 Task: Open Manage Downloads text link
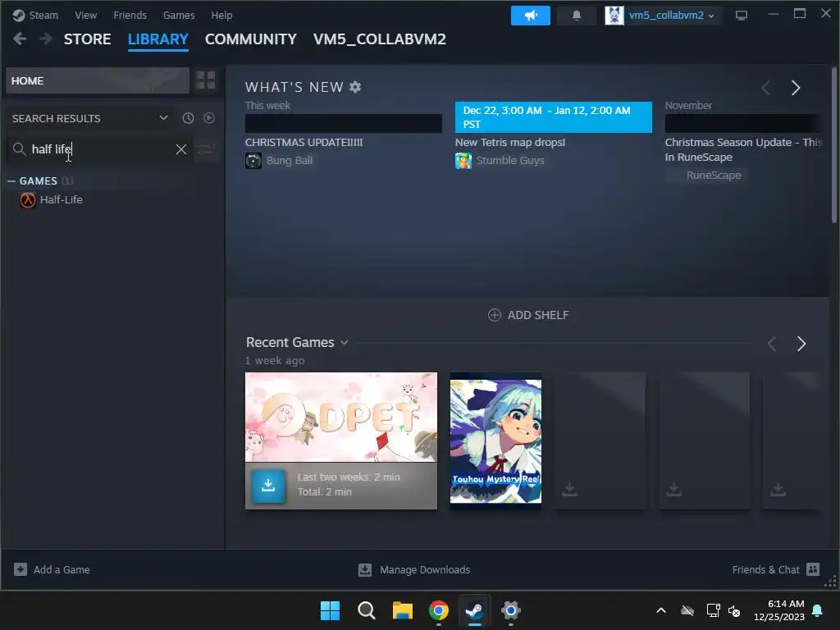pyautogui.click(x=425, y=569)
